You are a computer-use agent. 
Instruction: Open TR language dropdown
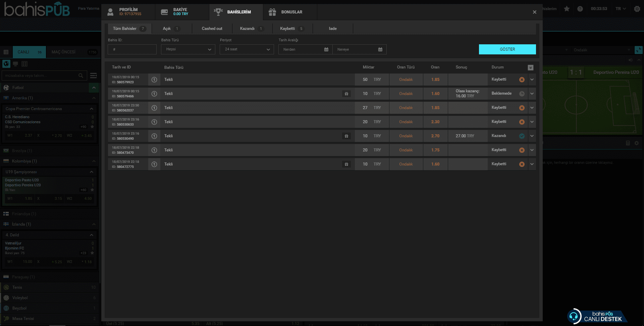(621, 9)
